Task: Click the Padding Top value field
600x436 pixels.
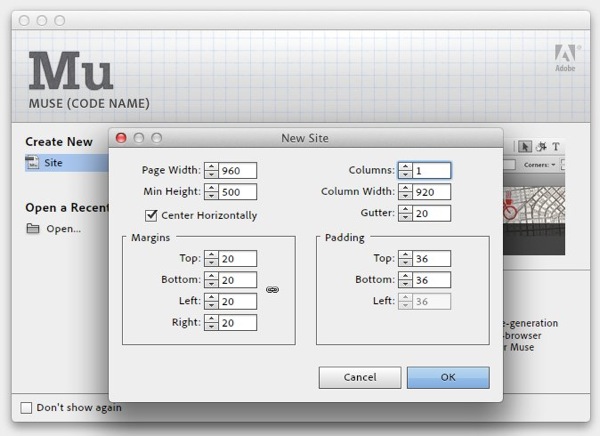Action: (432, 258)
